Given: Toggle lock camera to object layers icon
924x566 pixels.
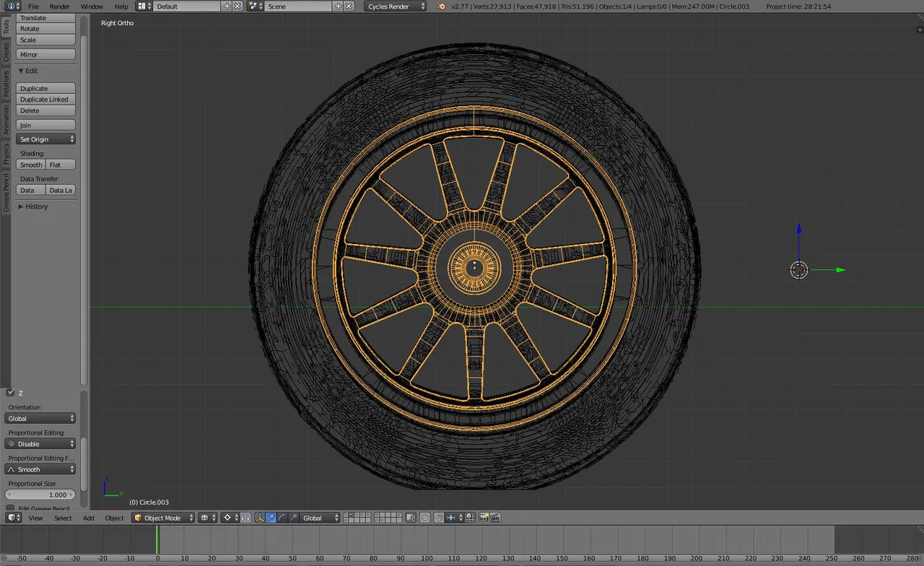Looking at the screenshot, I should [x=411, y=518].
